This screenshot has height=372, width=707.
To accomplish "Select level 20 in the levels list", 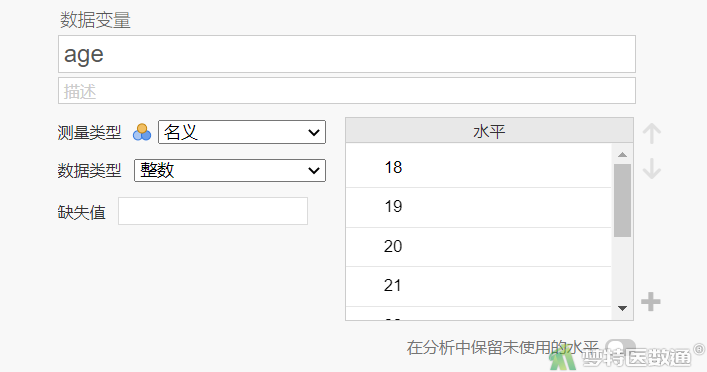I will pos(478,247).
